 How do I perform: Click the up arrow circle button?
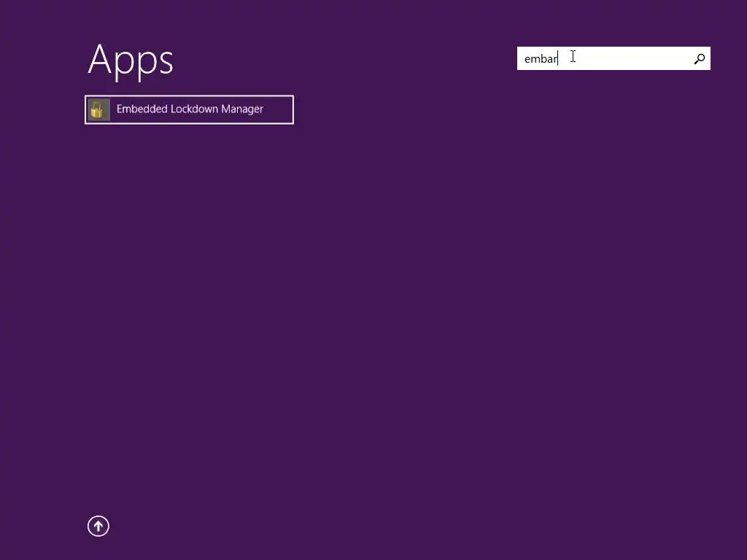pos(98,526)
